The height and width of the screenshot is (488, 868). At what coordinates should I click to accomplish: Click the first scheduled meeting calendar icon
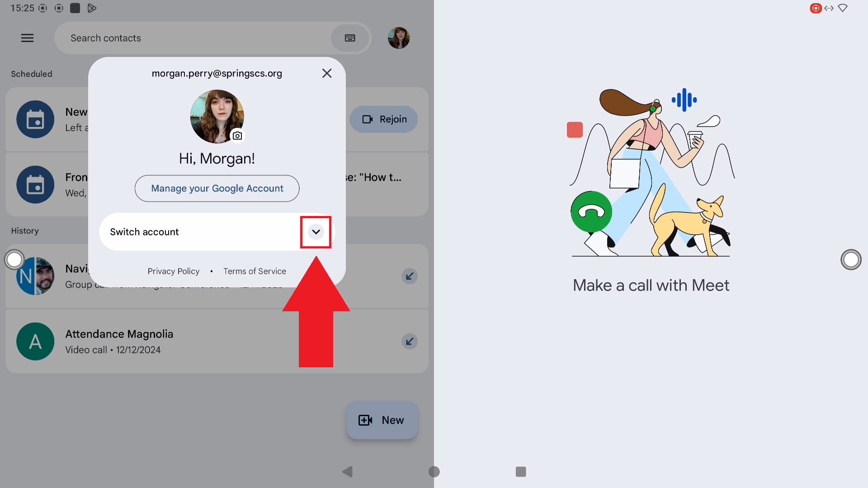(x=35, y=119)
